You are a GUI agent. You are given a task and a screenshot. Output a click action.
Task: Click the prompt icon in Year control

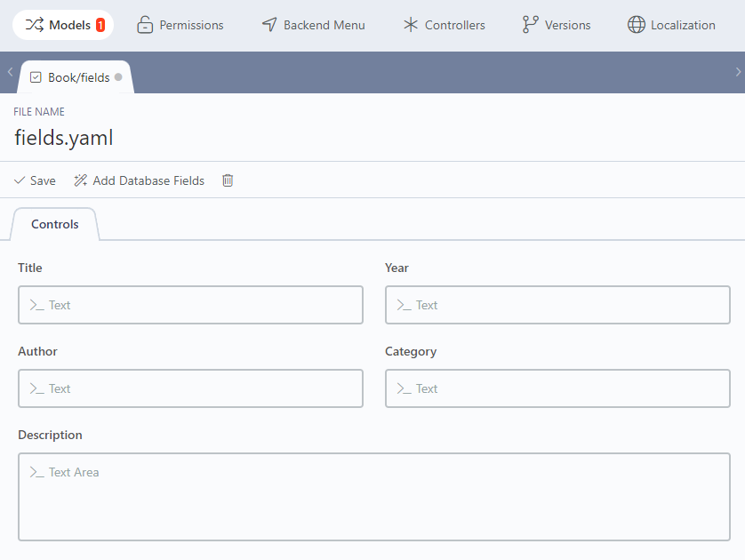[404, 305]
